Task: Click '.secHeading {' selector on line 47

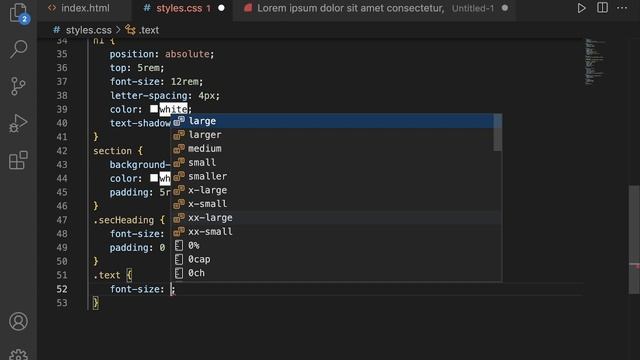Action: (x=129, y=220)
